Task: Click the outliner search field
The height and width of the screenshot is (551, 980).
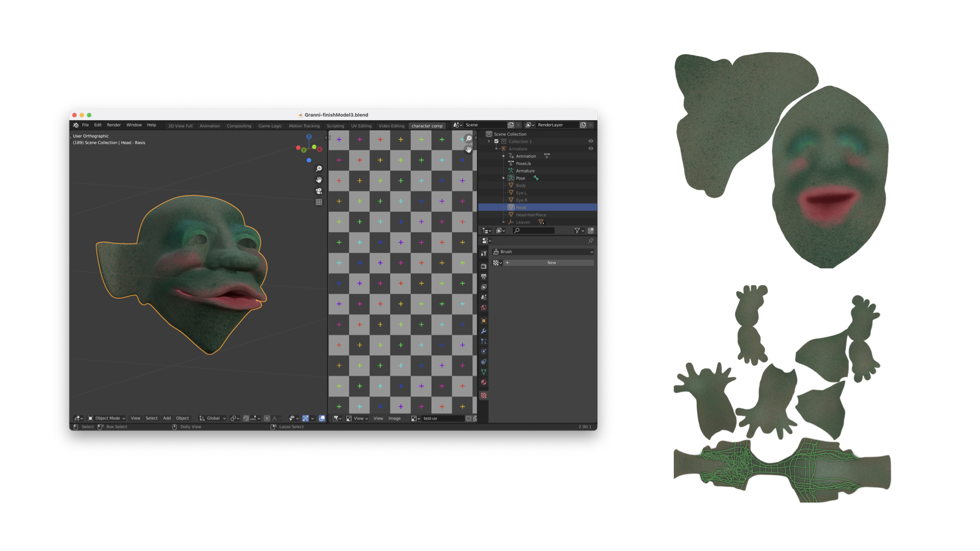Action: point(534,231)
